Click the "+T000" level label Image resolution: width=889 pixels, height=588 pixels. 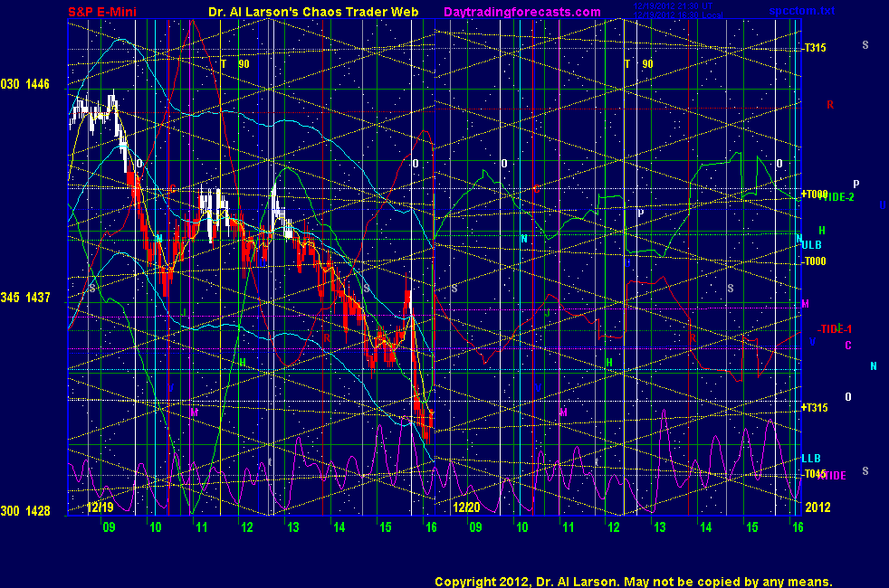coord(814,194)
